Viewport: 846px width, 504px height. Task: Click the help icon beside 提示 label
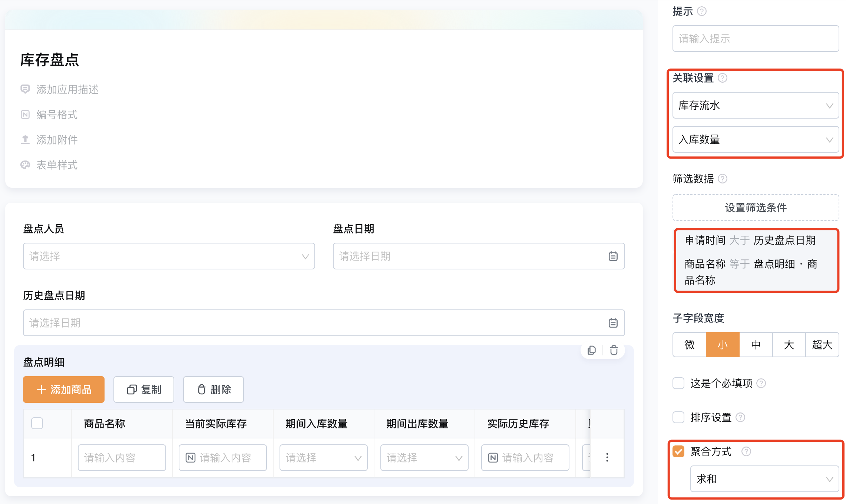pyautogui.click(x=702, y=11)
